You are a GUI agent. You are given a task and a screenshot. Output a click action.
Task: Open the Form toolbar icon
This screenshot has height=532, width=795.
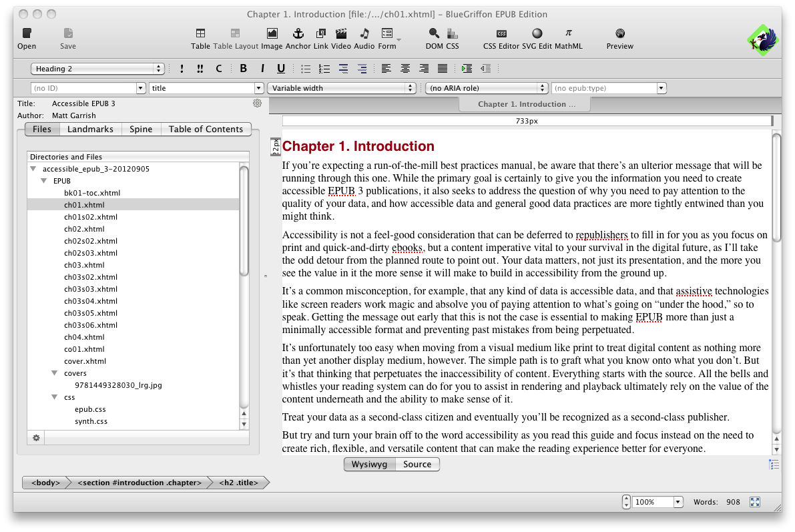point(387,33)
